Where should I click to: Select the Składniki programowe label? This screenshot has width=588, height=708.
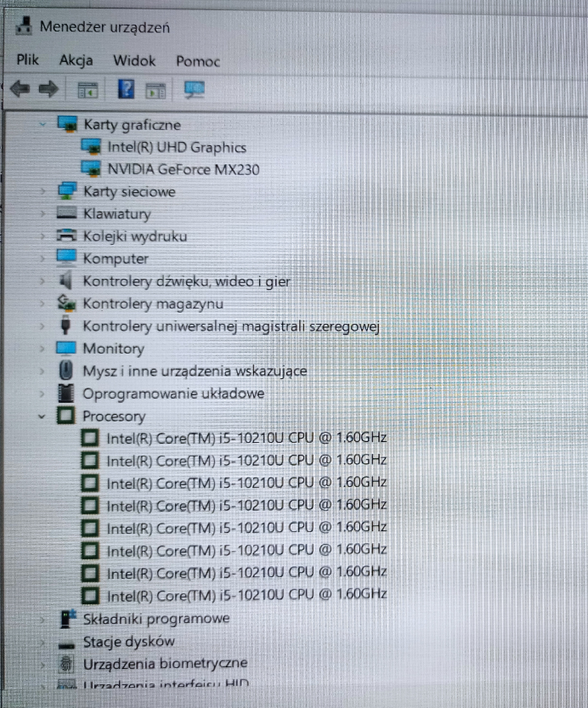tap(156, 619)
